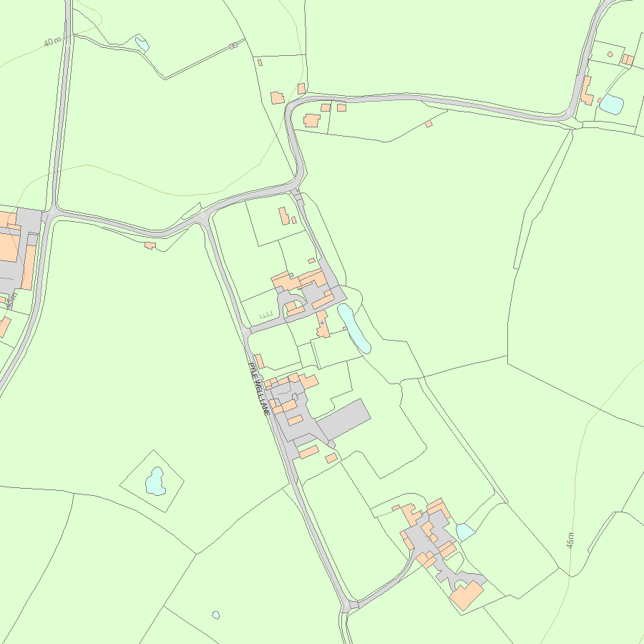
Task: Click the pond inside the diamond-shaped enclosure
Action: click(x=155, y=482)
